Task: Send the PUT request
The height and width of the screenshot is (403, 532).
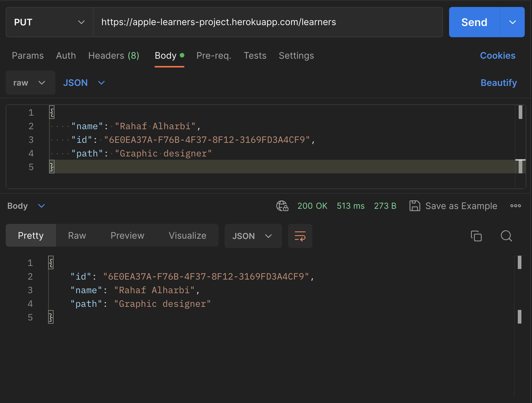Action: pyautogui.click(x=475, y=22)
